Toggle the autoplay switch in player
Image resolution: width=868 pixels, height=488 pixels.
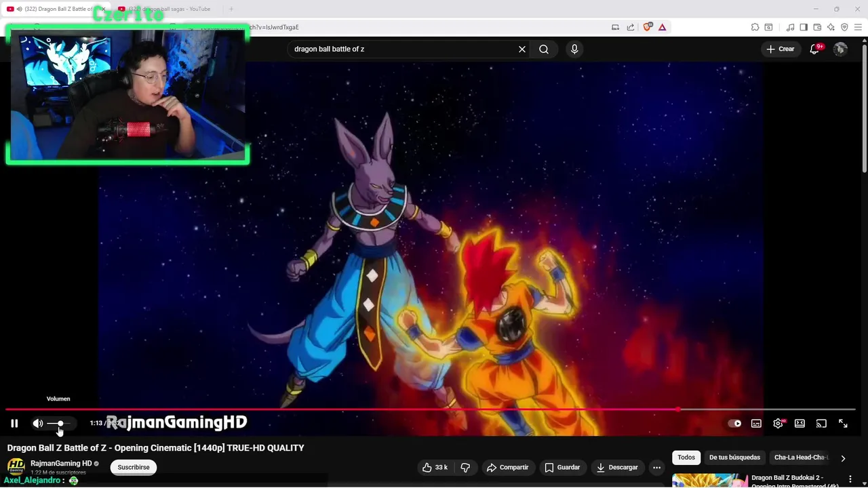pyautogui.click(x=734, y=424)
